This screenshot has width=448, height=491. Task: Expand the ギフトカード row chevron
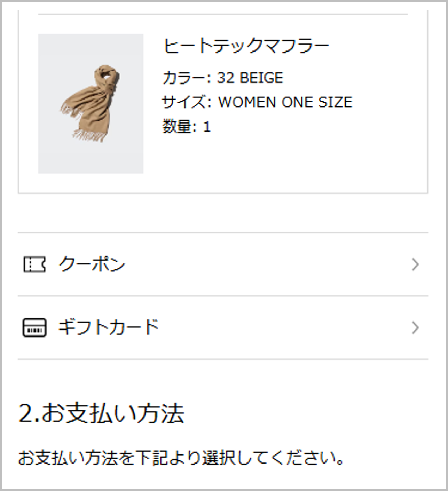tap(415, 327)
